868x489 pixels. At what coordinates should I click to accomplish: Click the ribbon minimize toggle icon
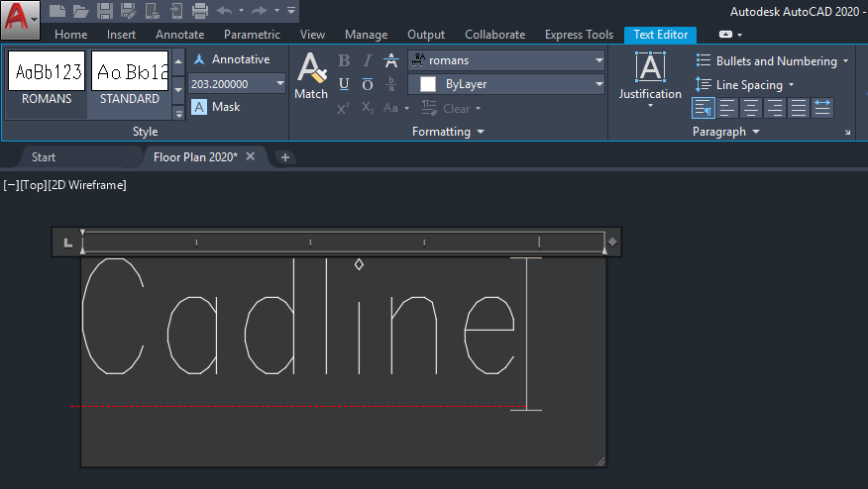[725, 35]
